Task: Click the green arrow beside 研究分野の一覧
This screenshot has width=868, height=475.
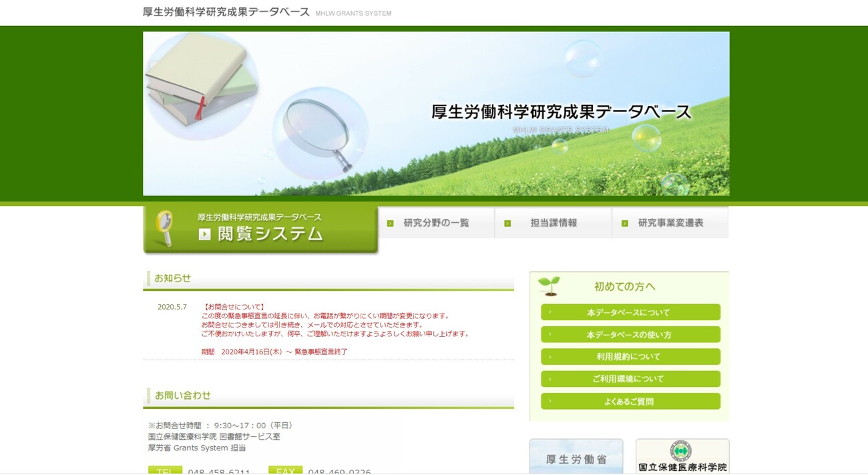Action: [x=390, y=223]
